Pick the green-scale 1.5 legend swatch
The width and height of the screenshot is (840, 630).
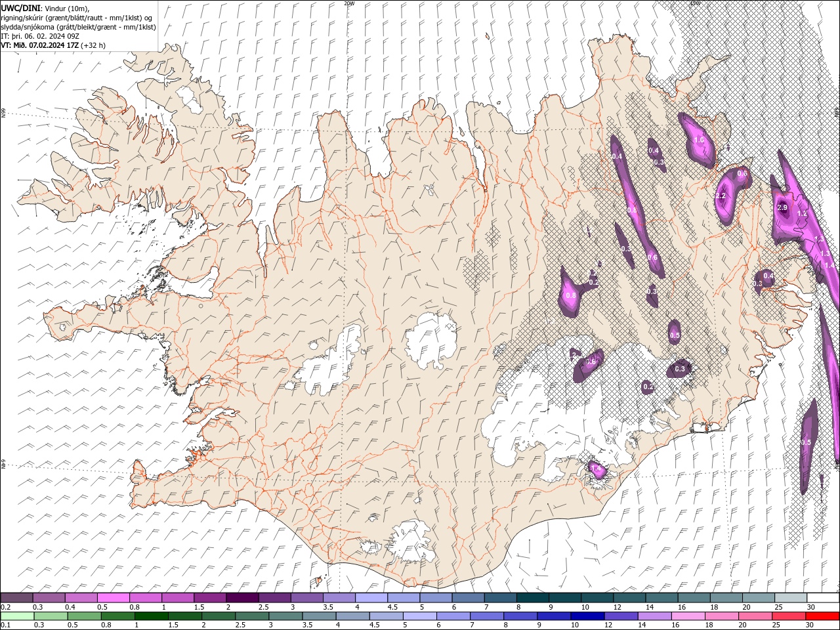[x=184, y=616]
